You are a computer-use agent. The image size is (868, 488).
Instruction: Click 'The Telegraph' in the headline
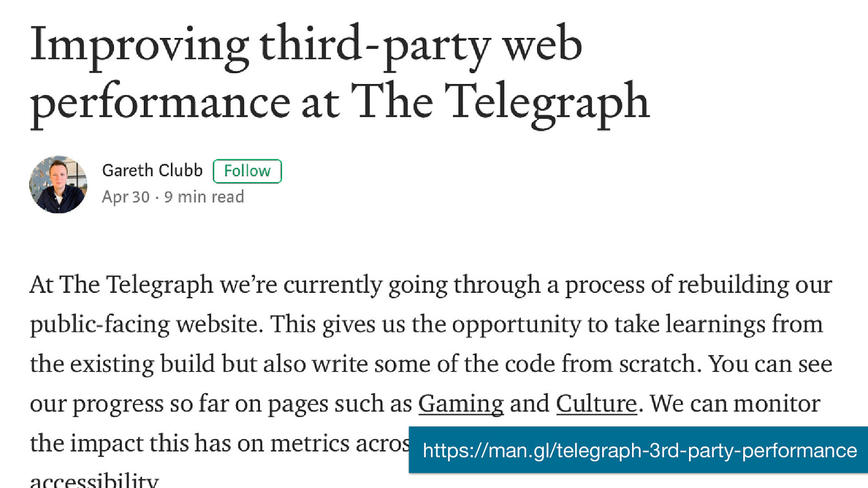coord(500,102)
